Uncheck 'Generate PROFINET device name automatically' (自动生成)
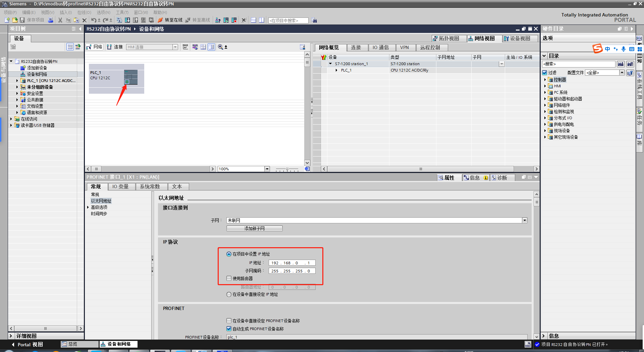The height and width of the screenshot is (352, 644). tap(229, 329)
